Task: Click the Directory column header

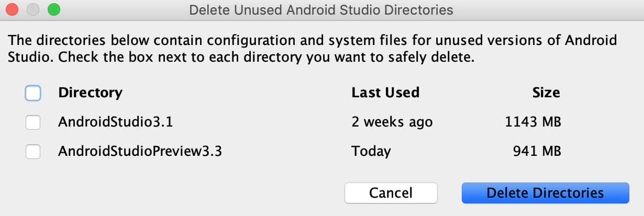Action: 90,93
